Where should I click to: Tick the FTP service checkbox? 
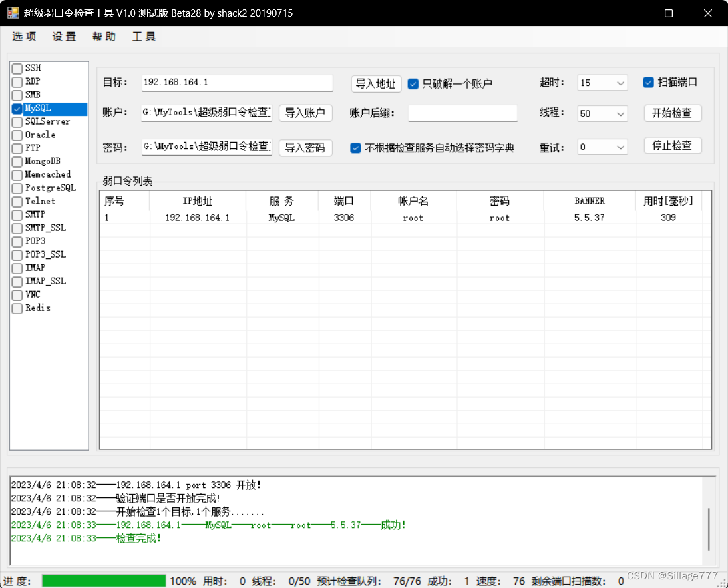point(17,148)
